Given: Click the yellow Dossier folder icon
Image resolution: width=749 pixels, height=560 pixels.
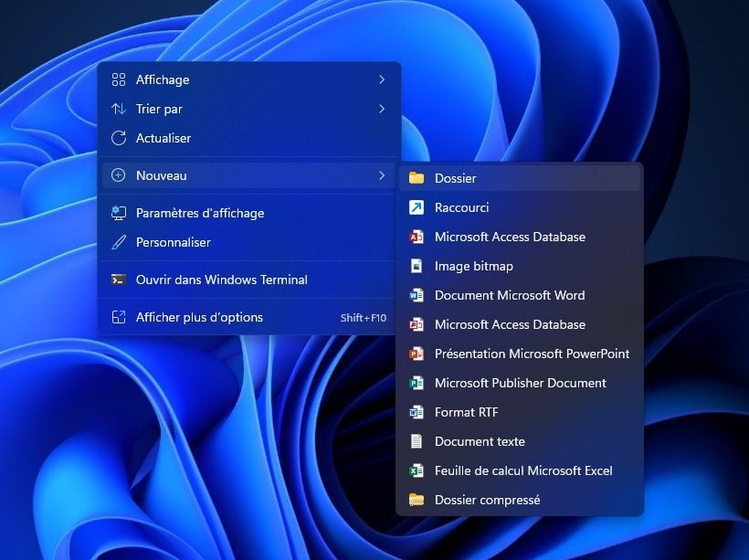Looking at the screenshot, I should (417, 178).
